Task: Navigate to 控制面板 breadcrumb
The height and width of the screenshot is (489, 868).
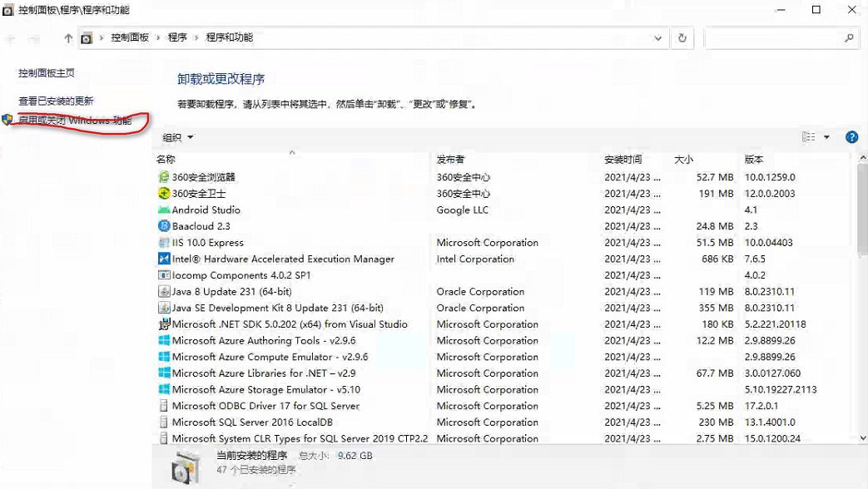Action: click(x=130, y=37)
